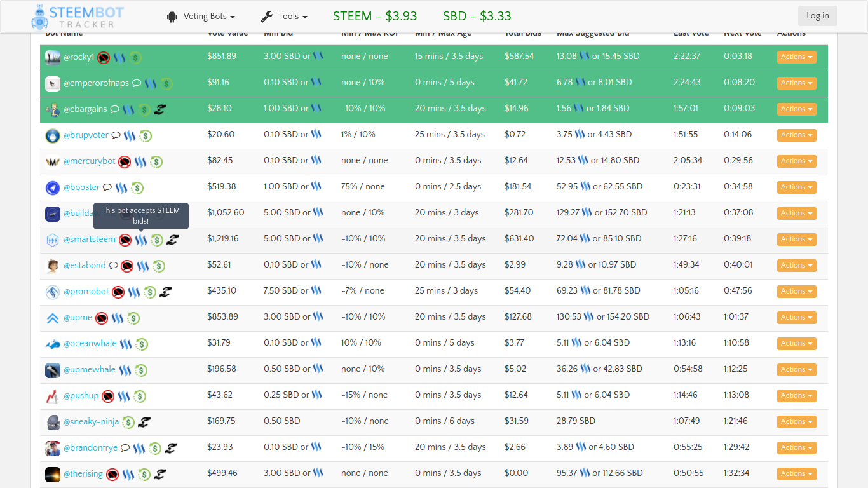Open the @sneaky-ninja profile link

[x=91, y=421]
